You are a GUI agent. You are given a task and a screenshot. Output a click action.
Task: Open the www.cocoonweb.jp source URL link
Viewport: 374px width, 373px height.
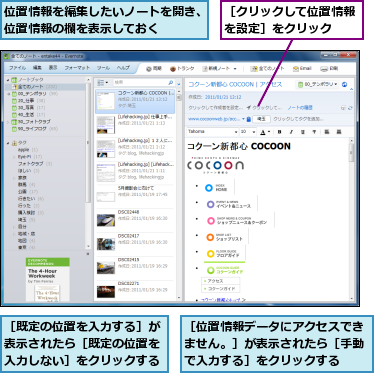214,119
